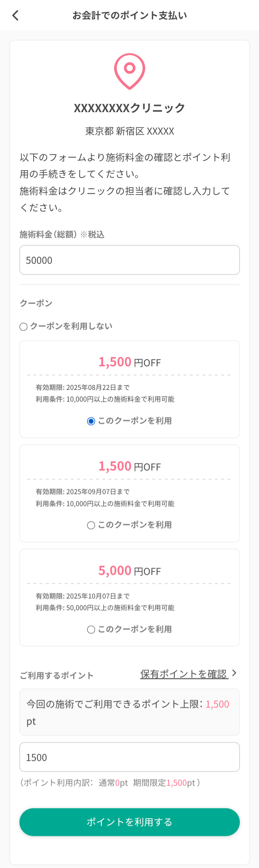Focus the points input showing 1500

pyautogui.click(x=129, y=757)
